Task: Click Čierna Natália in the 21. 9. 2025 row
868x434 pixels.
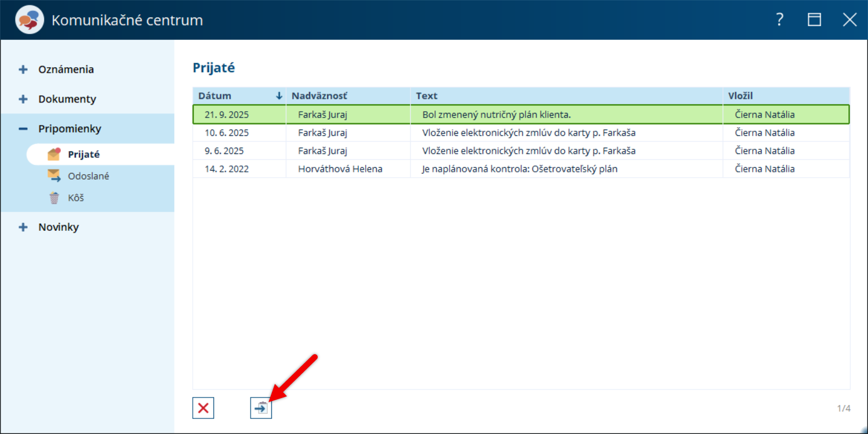Action: coord(765,115)
